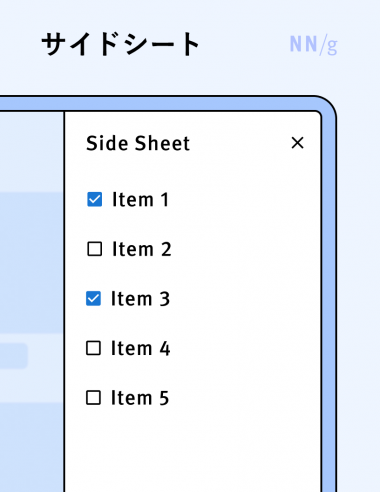Click the Item 3 text label
This screenshot has width=380, height=492.
(x=140, y=299)
